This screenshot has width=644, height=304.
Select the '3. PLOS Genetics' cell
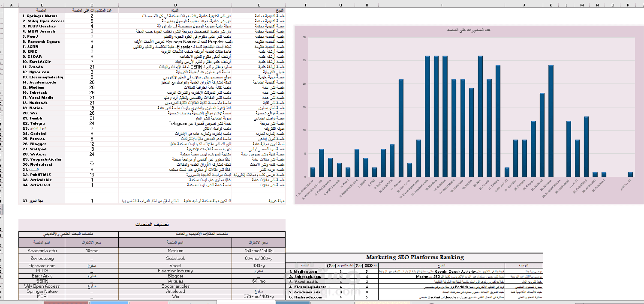tap(42, 26)
